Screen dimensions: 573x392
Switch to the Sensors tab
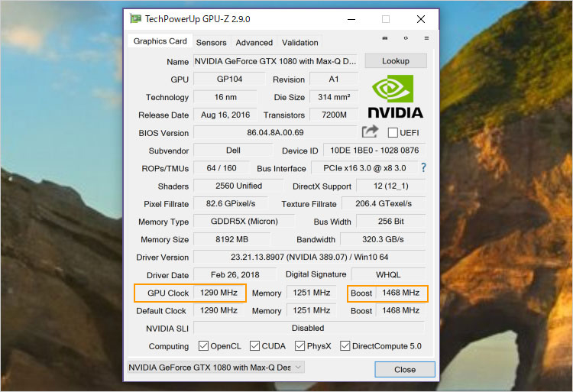[211, 42]
